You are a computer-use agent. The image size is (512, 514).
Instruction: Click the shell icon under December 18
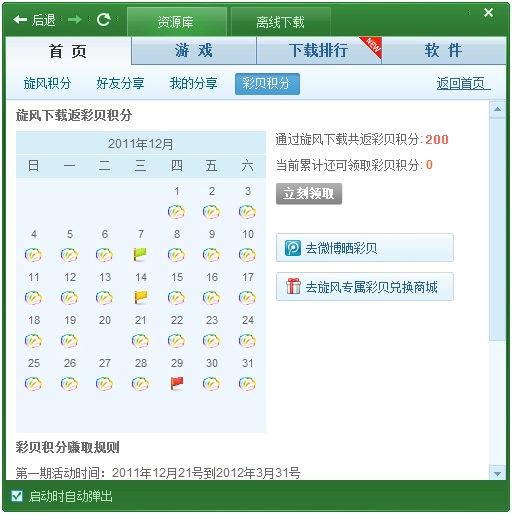33,341
